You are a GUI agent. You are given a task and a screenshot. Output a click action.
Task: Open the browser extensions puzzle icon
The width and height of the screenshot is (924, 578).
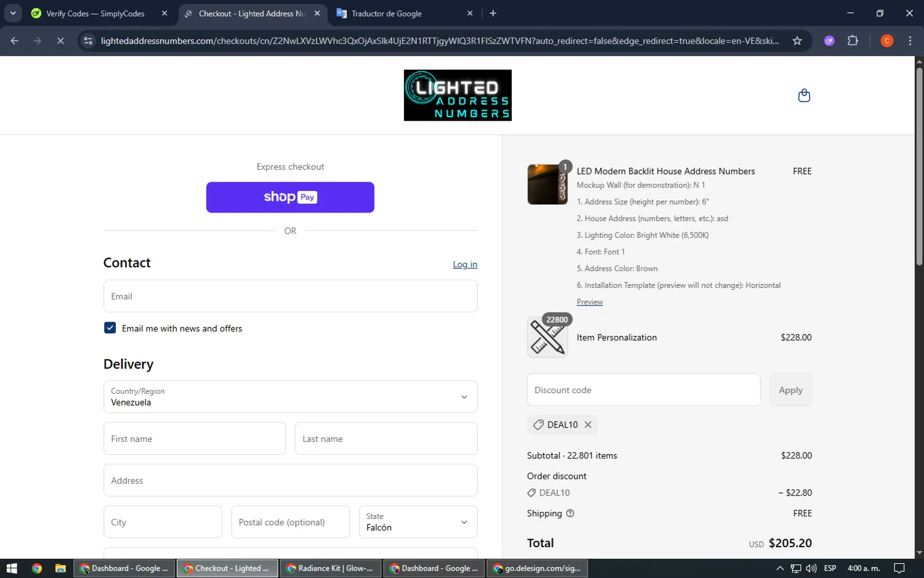853,41
